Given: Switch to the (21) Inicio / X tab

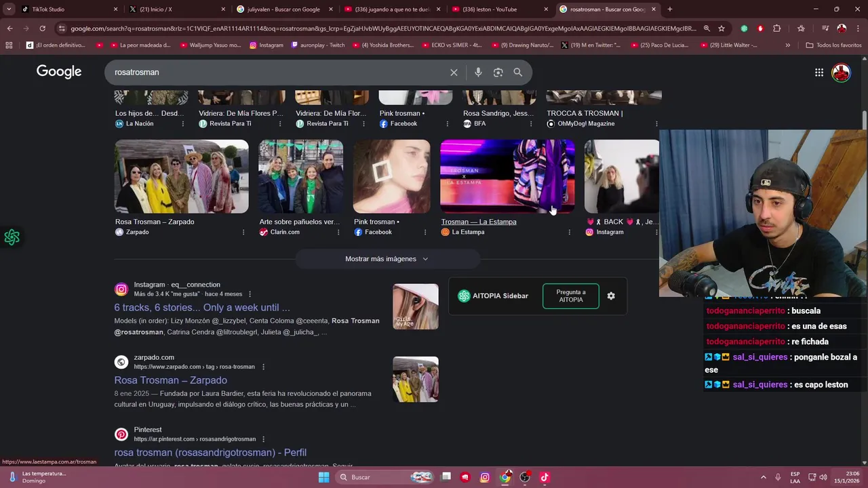Looking at the screenshot, I should tap(178, 9).
